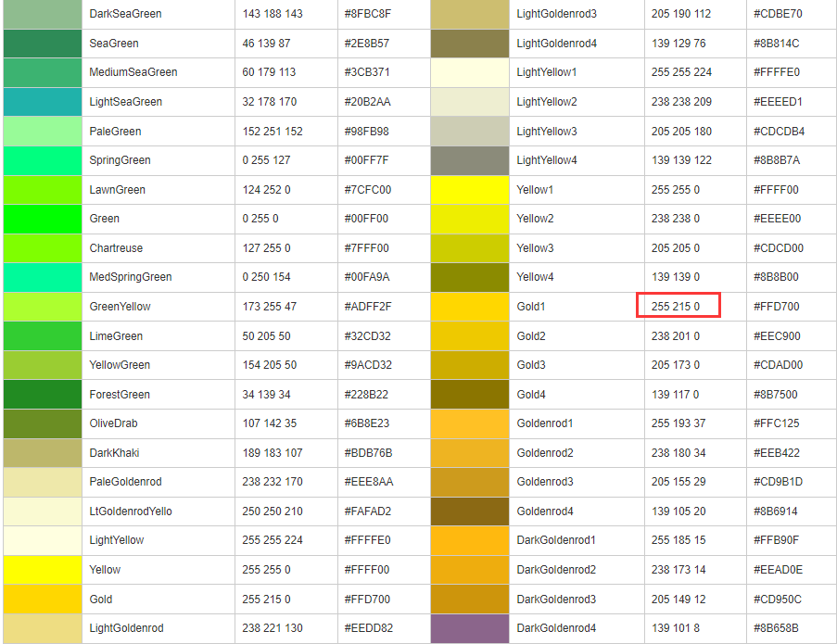Click hex code '#00FF00'
Image resolution: width=837 pixels, height=644 pixels.
click(366, 219)
